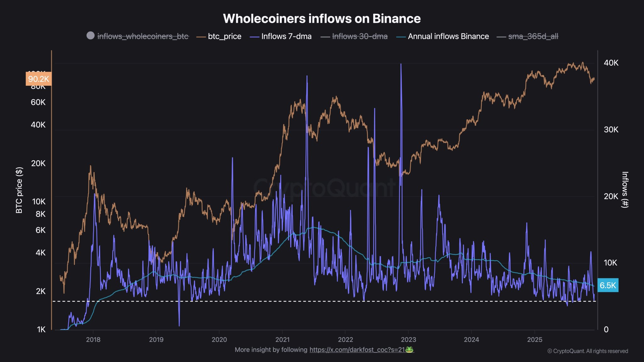This screenshot has width=644, height=362.
Task: Click the chart title Wholecoiners inflows on Binance
Action: coord(322,19)
